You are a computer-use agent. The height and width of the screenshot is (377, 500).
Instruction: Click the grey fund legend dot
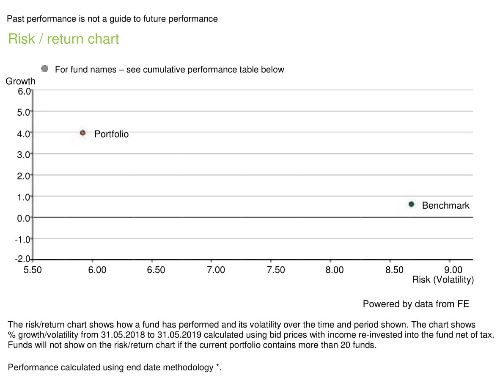(x=45, y=69)
